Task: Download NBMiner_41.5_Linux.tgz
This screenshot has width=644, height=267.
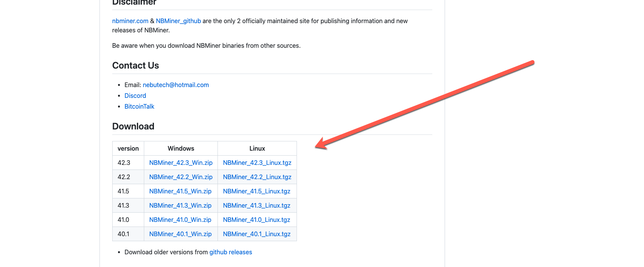Action: pos(256,191)
